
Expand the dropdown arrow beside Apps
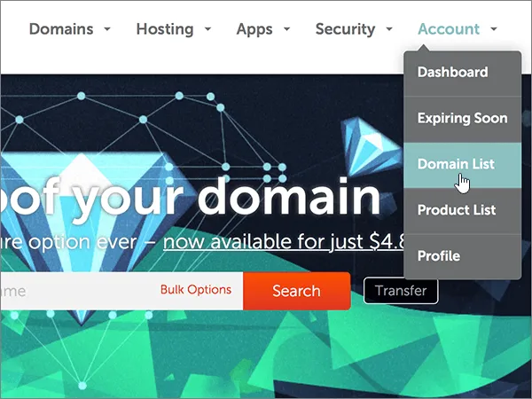286,29
